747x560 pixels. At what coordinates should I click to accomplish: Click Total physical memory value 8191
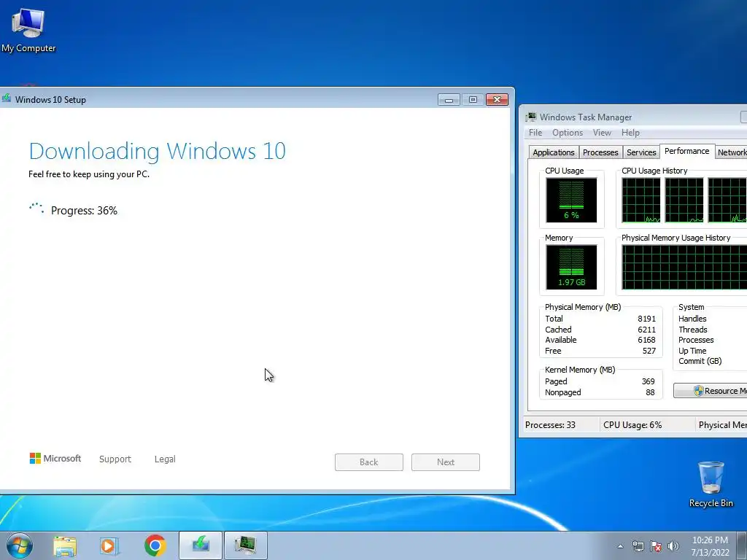tap(646, 319)
